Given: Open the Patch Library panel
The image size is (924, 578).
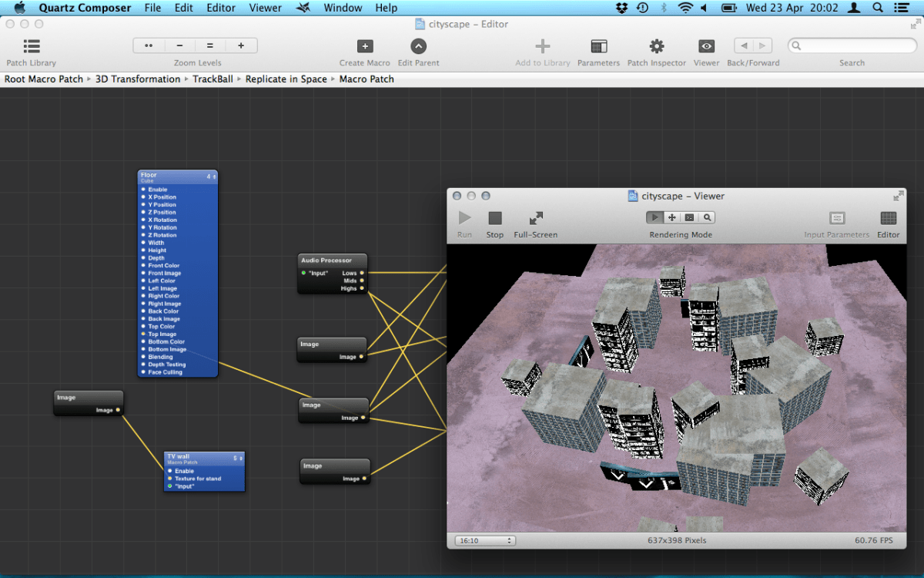Looking at the screenshot, I should coord(32,46).
